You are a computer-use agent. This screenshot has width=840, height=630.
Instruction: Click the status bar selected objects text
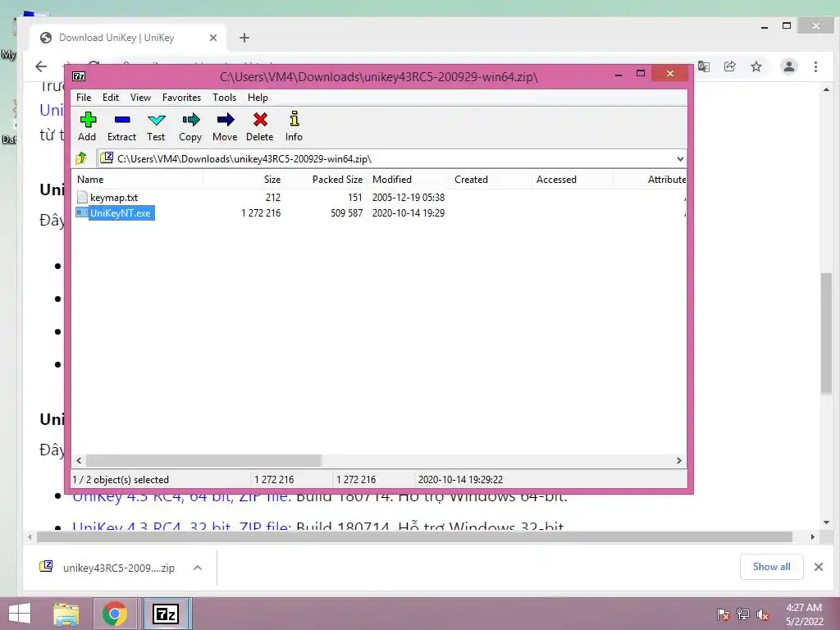click(x=121, y=479)
